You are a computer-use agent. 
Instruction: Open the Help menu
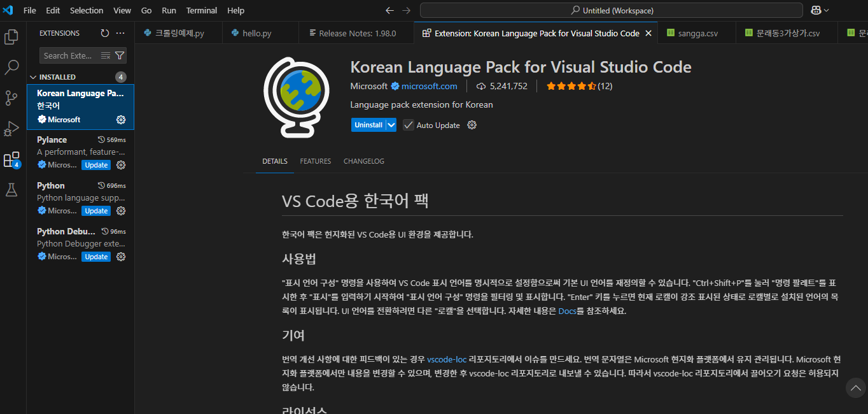pyautogui.click(x=235, y=10)
